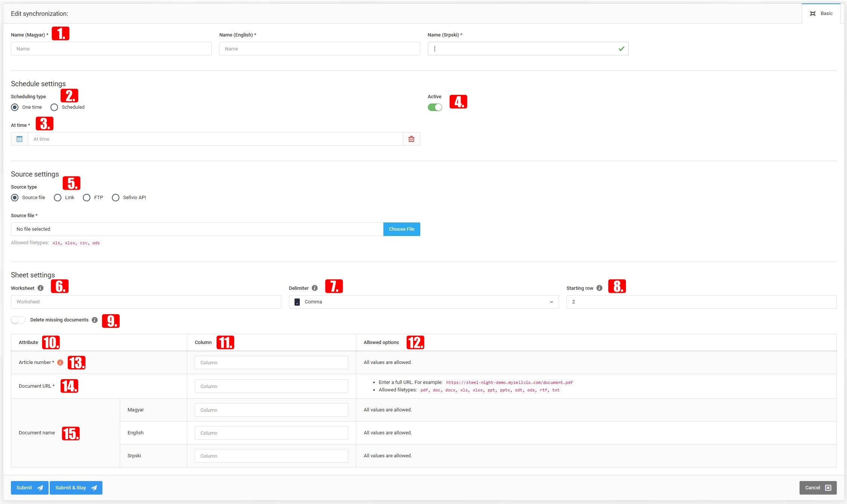Viewport: 847px width, 504px height.
Task: Click the Submit button
Action: pos(30,488)
